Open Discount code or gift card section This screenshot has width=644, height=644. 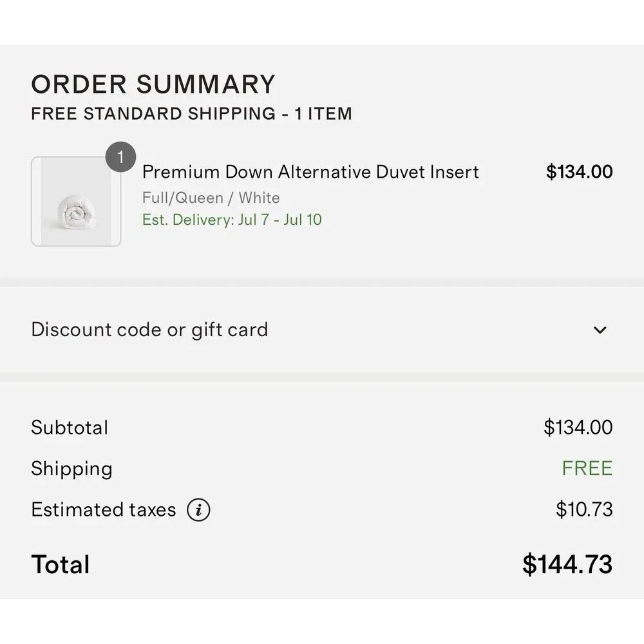click(322, 330)
